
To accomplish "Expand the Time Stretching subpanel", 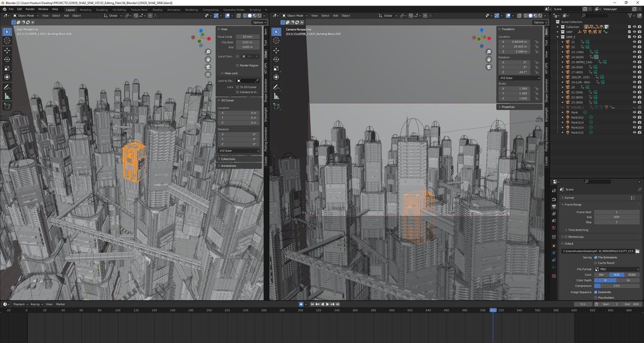I will pyautogui.click(x=580, y=230).
